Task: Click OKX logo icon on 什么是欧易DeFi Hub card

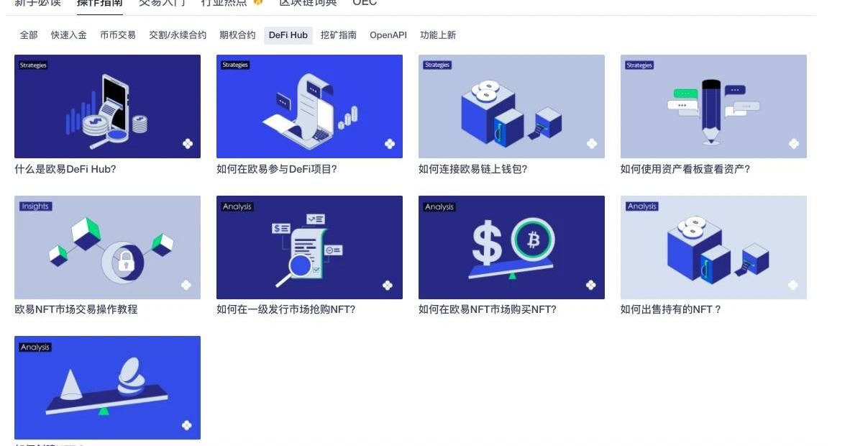Action: pos(188,144)
